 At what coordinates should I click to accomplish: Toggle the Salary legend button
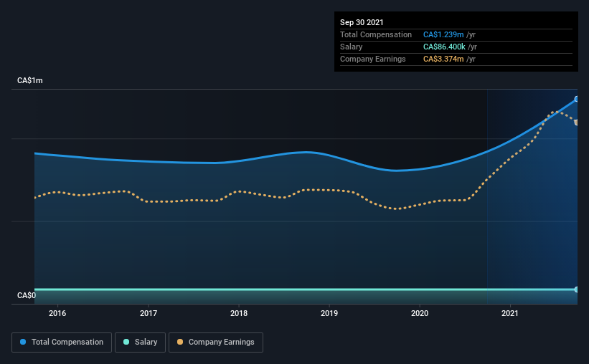click(x=140, y=343)
